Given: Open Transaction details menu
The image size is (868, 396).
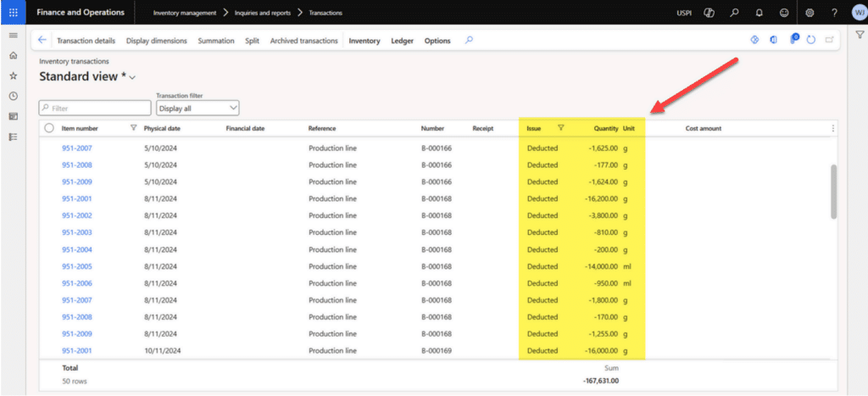Looking at the screenshot, I should [86, 41].
